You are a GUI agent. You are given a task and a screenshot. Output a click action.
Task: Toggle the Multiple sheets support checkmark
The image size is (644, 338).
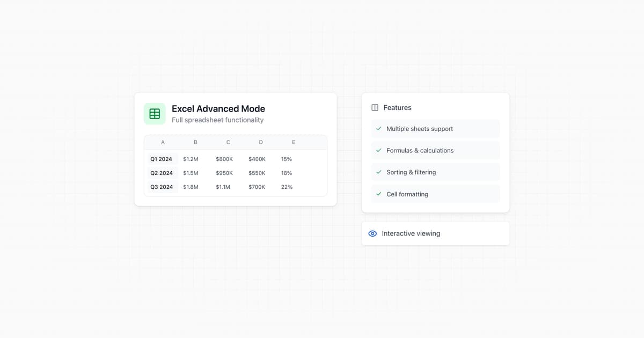click(378, 129)
